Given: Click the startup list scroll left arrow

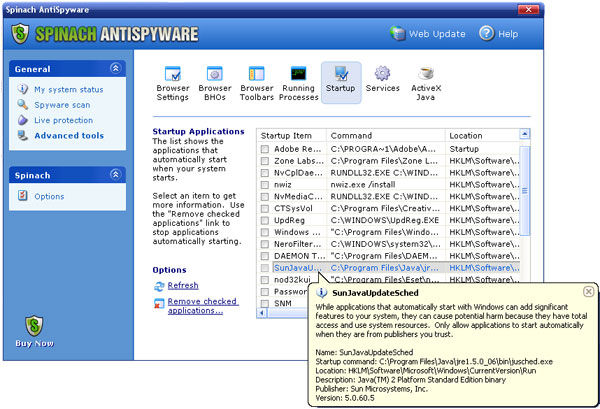Looking at the screenshot, I should tap(262, 313).
